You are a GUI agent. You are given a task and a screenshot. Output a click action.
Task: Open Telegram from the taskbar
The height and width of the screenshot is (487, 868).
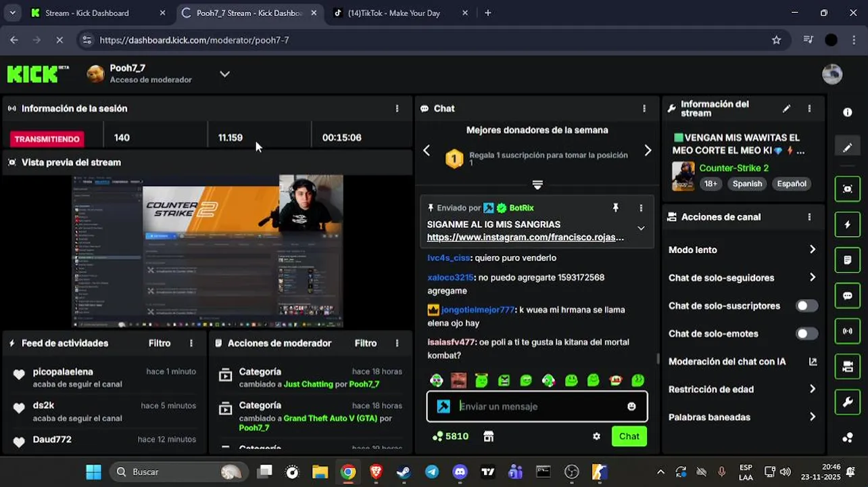point(431,471)
